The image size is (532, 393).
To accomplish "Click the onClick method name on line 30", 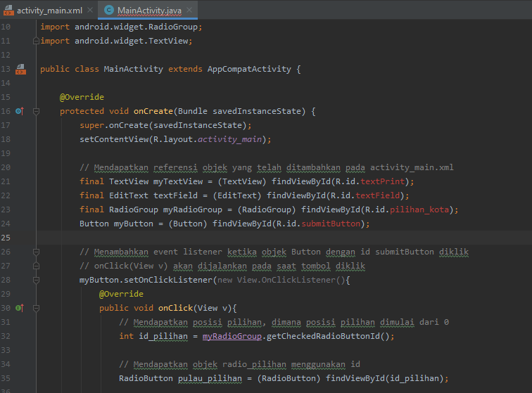I will point(175,308).
